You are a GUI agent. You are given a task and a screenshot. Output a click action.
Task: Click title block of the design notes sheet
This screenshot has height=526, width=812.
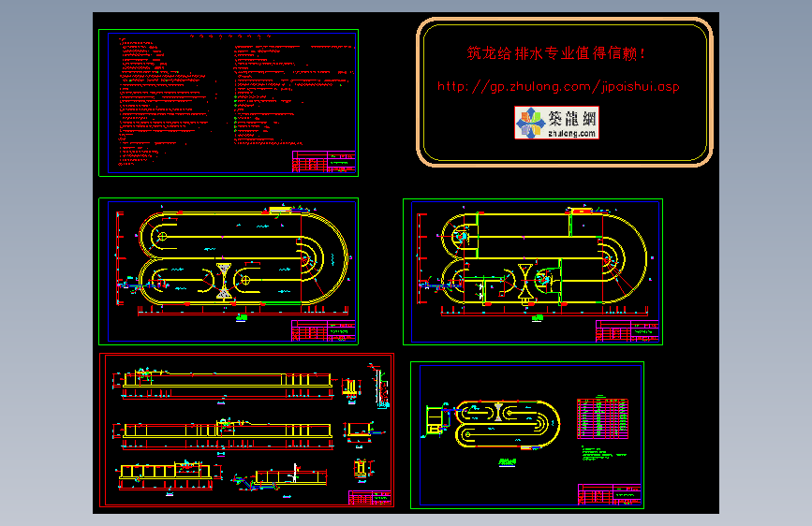tap(324, 162)
